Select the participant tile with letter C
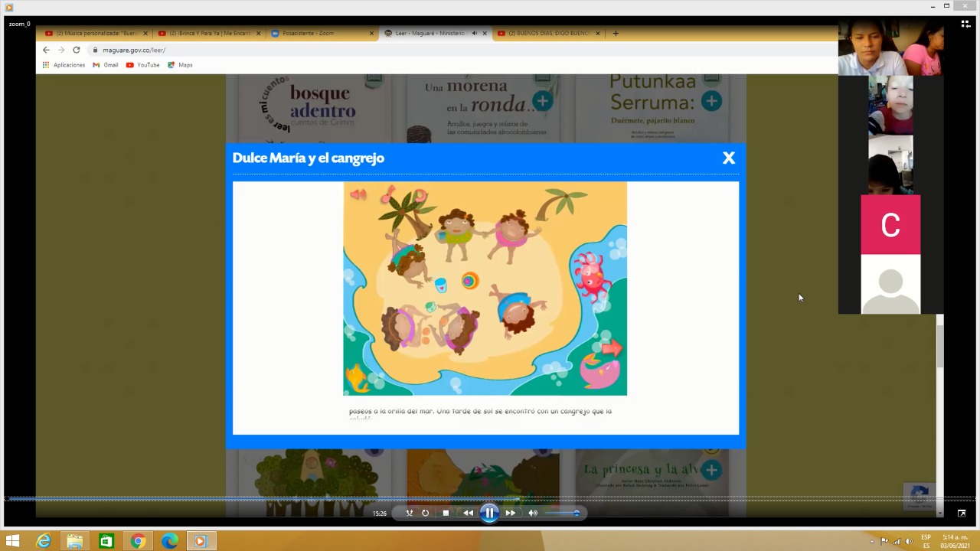Viewport: 980px width, 551px height. [x=890, y=225]
